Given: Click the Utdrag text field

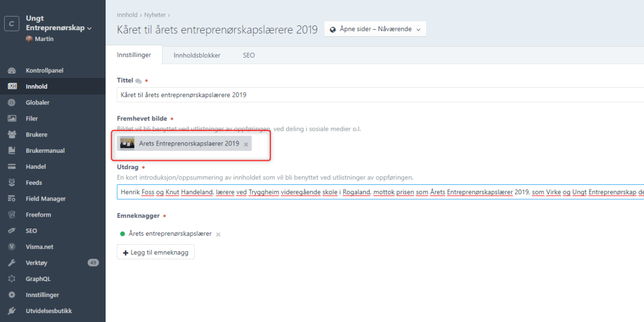Looking at the screenshot, I should 364,192.
